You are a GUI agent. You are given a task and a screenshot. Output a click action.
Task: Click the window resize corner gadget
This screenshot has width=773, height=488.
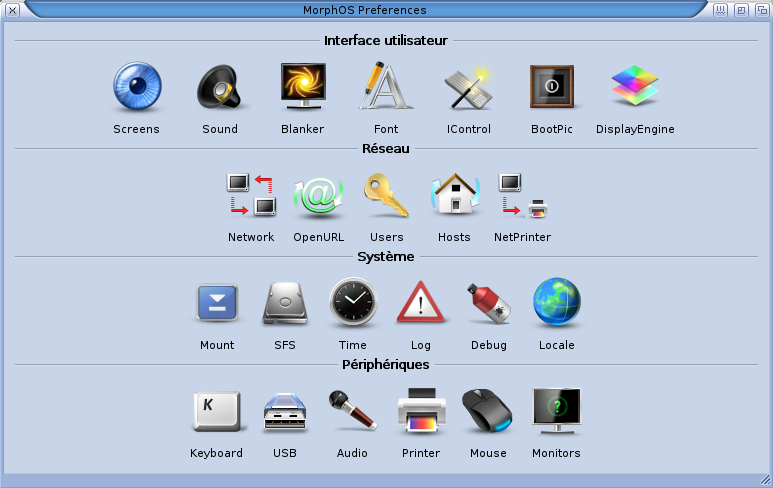pos(765,480)
